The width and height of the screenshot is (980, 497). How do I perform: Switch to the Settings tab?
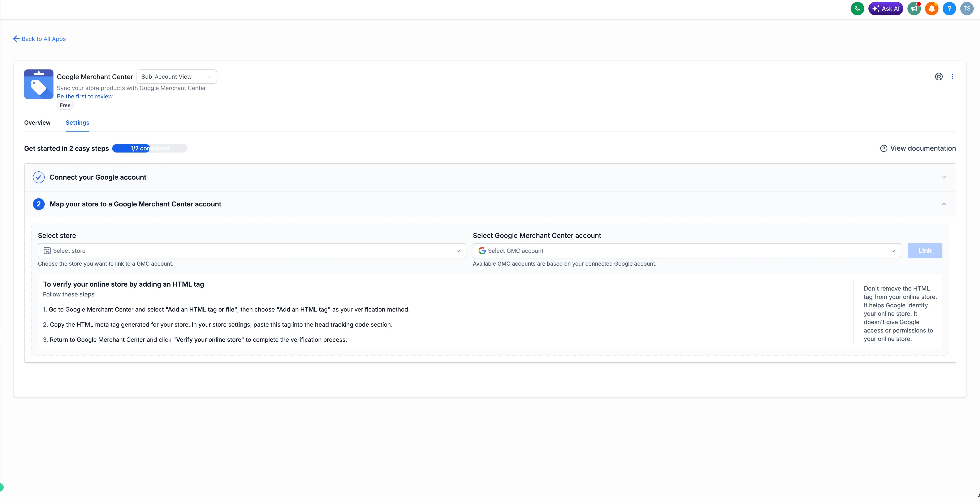coord(77,123)
